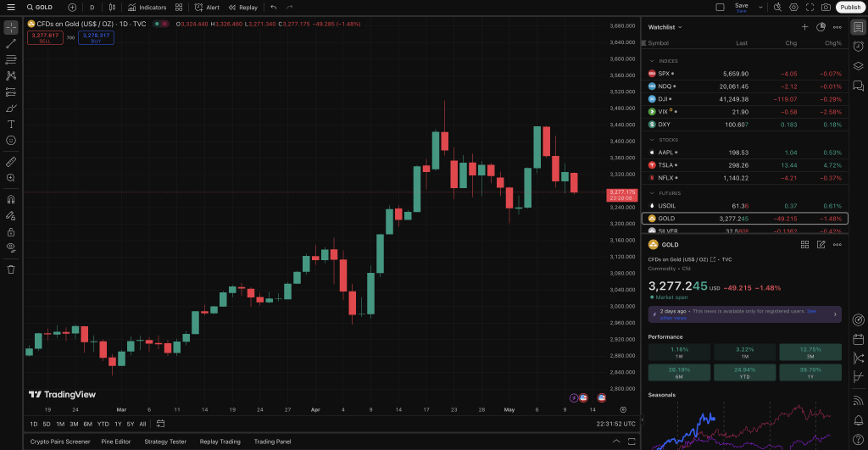Screen dimensions: 868x450
Task: Add symbol to watchlist plus icon
Action: coord(804,27)
